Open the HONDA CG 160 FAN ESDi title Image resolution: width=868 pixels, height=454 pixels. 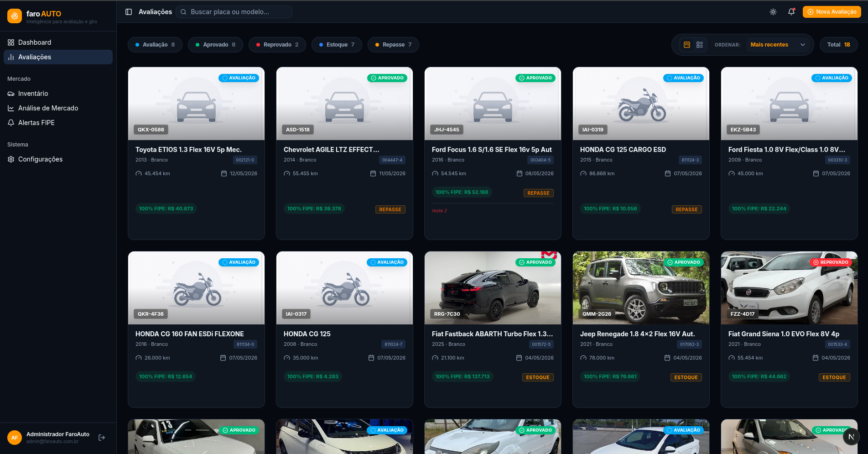point(190,334)
